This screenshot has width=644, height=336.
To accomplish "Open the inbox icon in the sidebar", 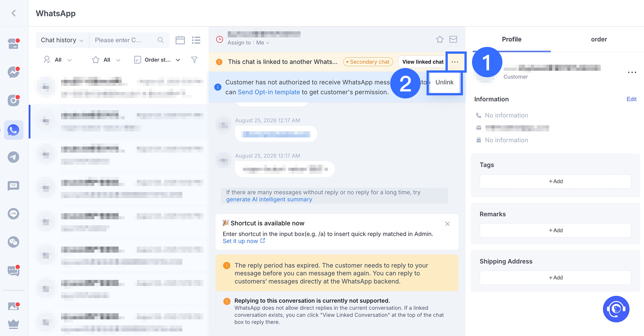I will (14, 44).
